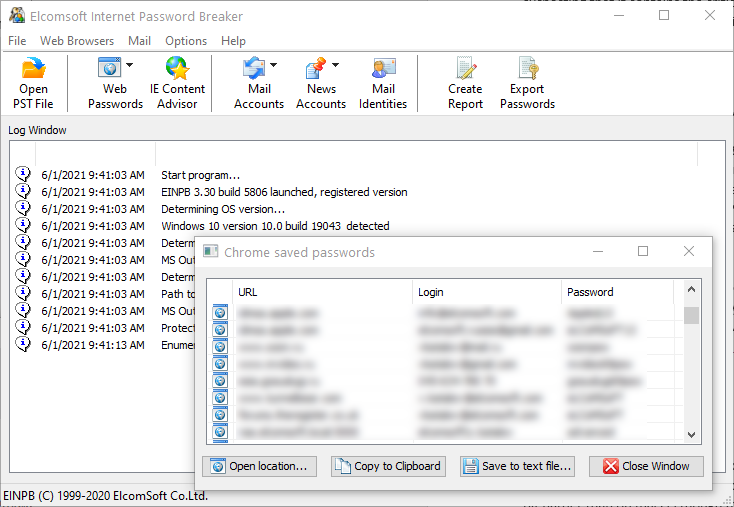Expand the News Accounts dropdown arrow

tap(335, 65)
